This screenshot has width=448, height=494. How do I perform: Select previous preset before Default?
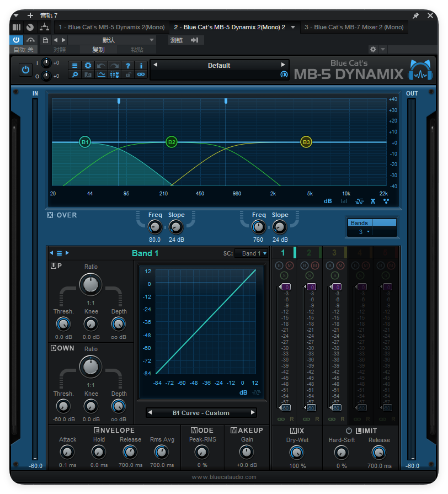(x=155, y=65)
